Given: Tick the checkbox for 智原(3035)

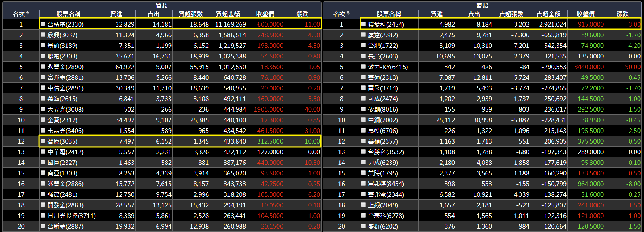Looking at the screenshot, I should 43,141.
